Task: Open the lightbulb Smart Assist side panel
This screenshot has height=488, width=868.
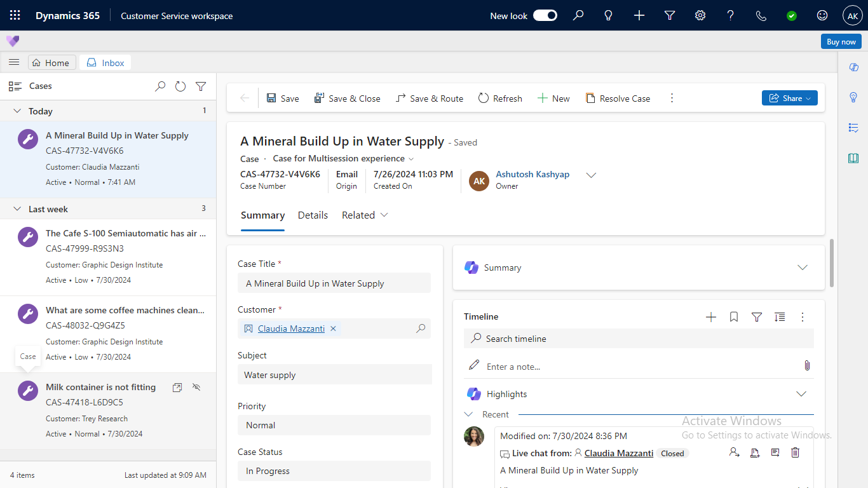Action: click(x=853, y=97)
